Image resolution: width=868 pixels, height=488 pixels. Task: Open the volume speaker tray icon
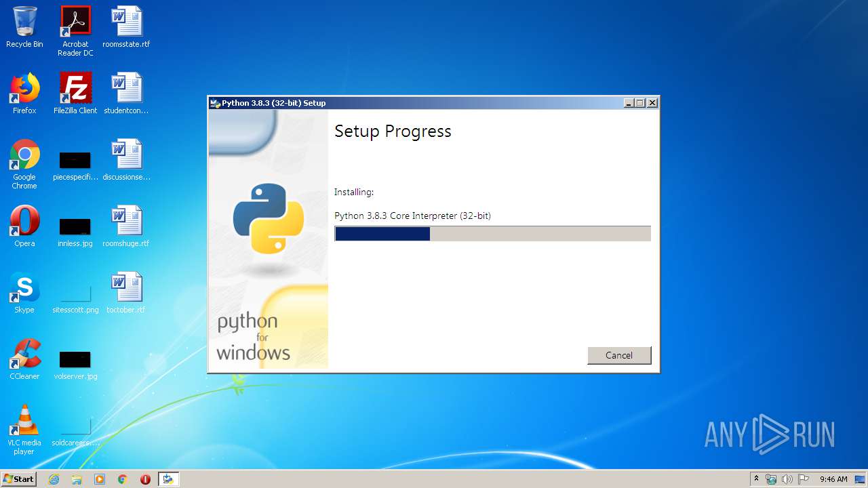click(x=787, y=479)
